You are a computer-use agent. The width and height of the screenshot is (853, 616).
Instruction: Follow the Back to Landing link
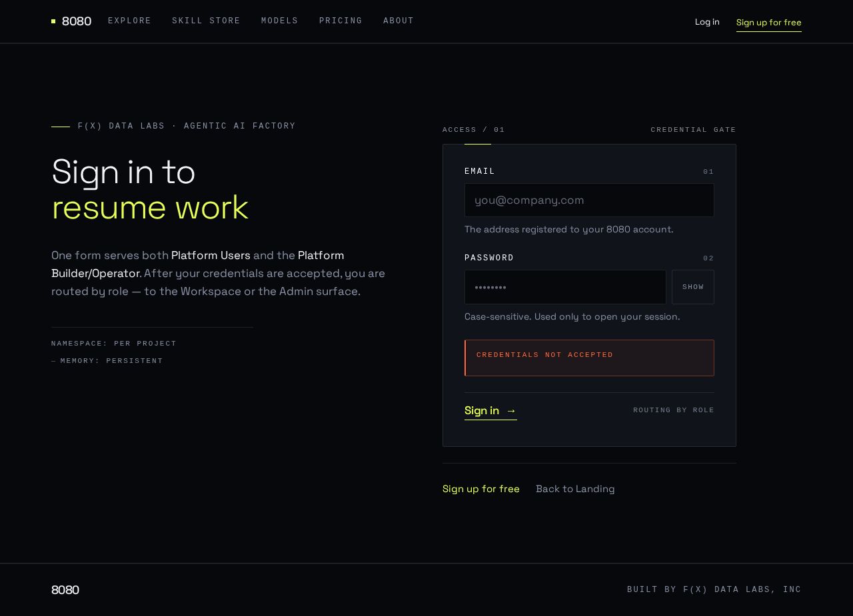(x=575, y=489)
